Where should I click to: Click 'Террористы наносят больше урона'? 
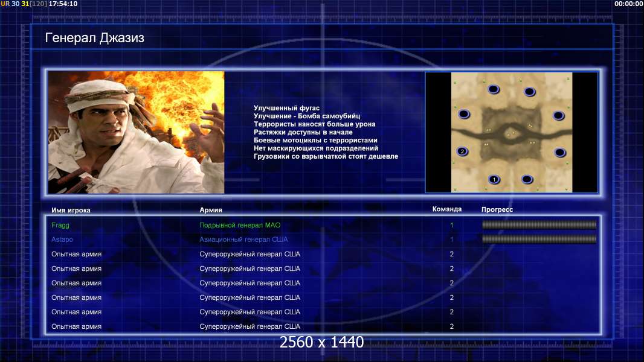(x=314, y=124)
